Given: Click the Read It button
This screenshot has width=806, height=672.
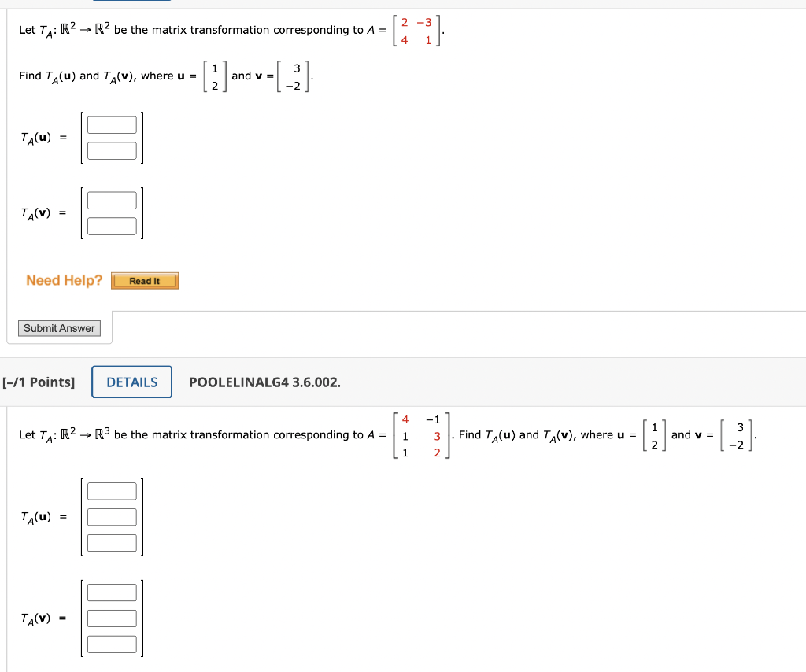Looking at the screenshot, I should pos(144,280).
